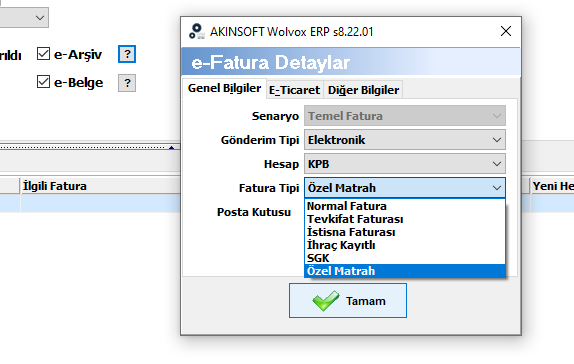Click the small triangle splitter arrow
574x364 pixels.
171,148
